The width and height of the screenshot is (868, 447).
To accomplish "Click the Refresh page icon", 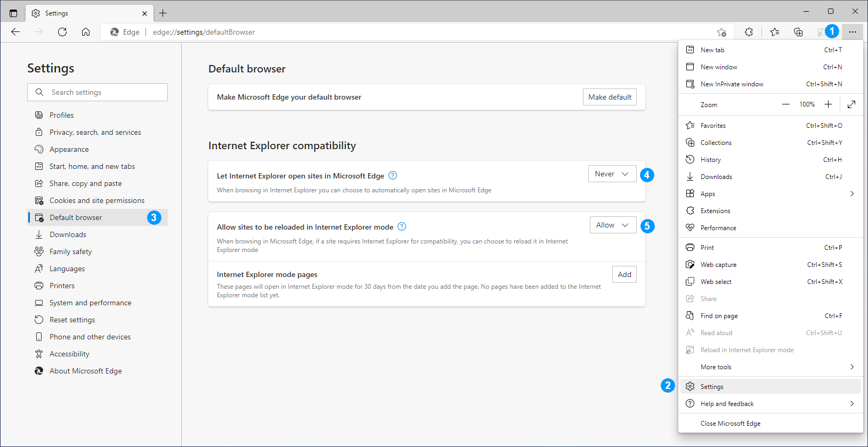I will 62,32.
